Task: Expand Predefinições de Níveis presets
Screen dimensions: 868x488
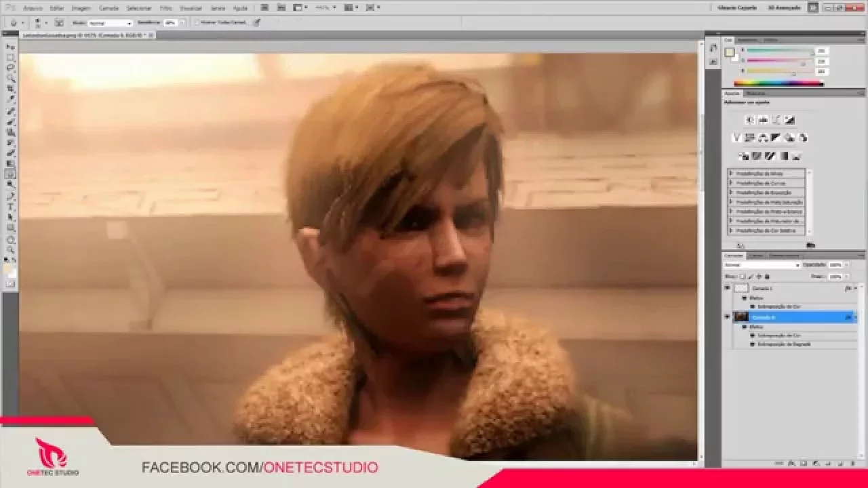Action: click(x=732, y=174)
